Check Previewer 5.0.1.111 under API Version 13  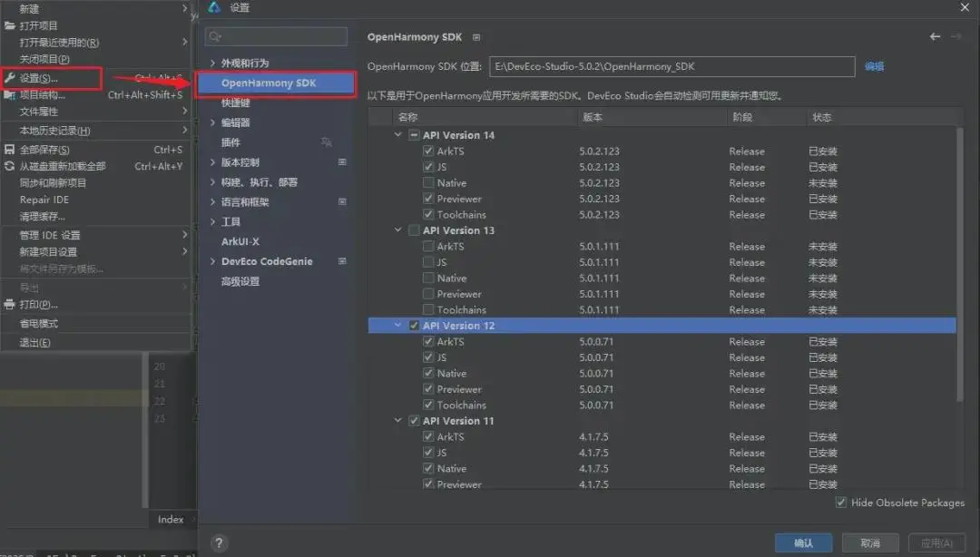tap(428, 294)
